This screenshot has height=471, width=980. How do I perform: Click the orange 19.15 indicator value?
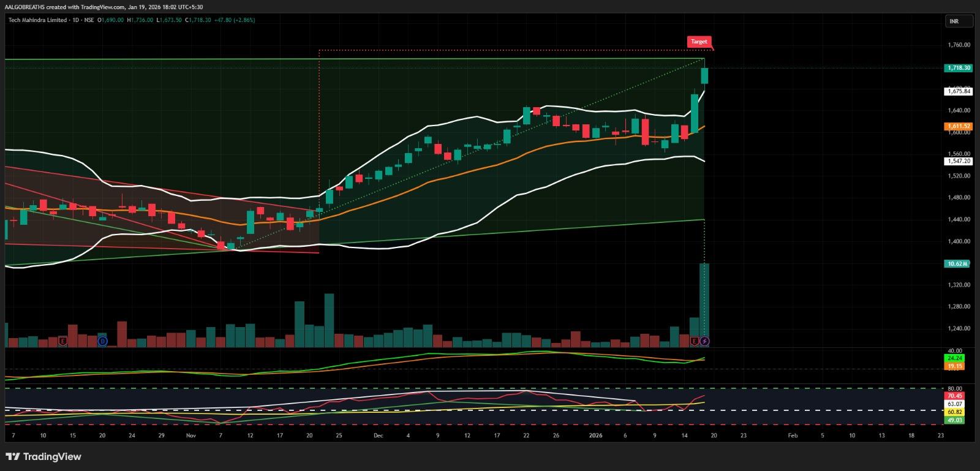(955, 366)
